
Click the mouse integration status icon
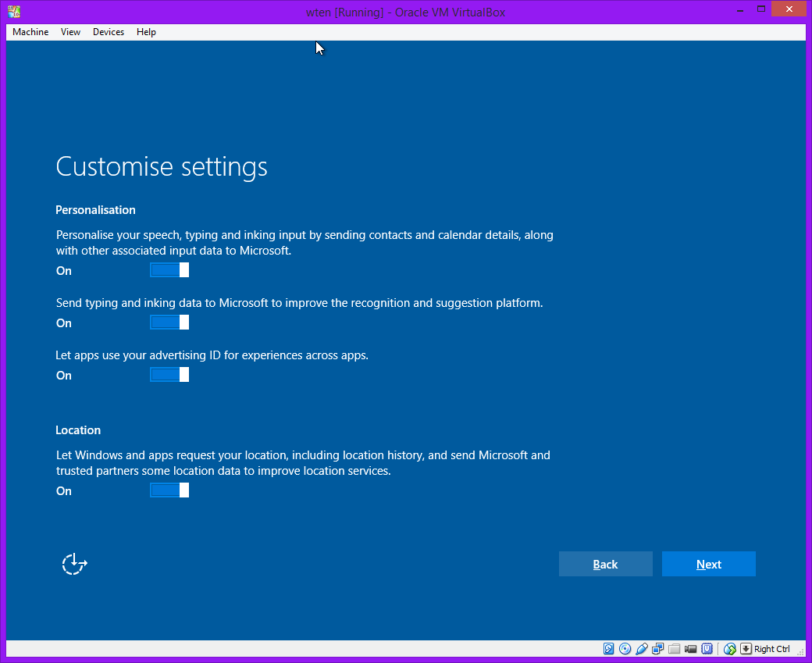click(x=730, y=649)
